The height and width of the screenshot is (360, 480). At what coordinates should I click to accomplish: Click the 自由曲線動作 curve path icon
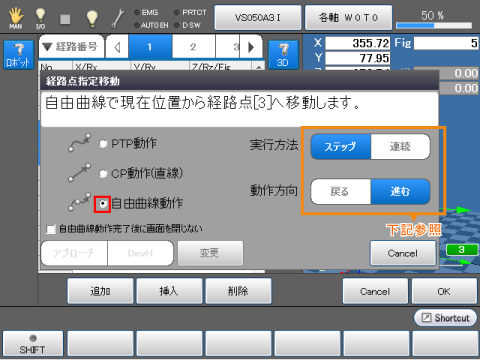pyautogui.click(x=79, y=202)
